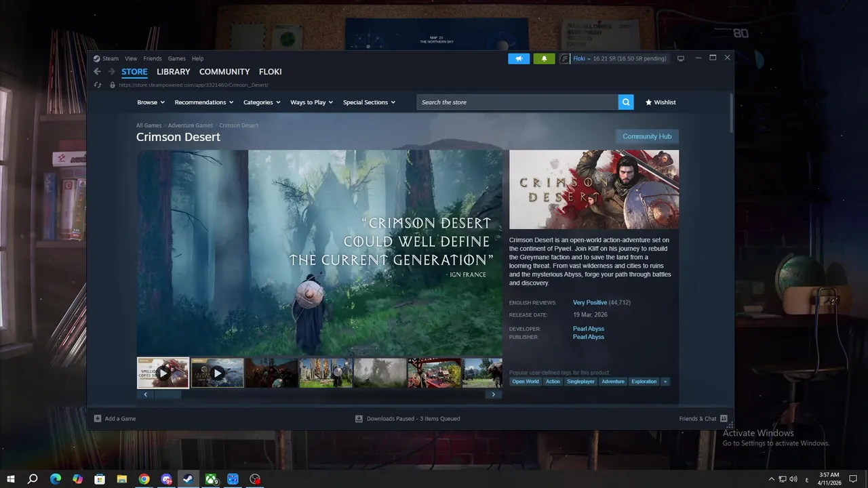The height and width of the screenshot is (488, 868).
Task: Select the Open World tag
Action: pos(526,382)
